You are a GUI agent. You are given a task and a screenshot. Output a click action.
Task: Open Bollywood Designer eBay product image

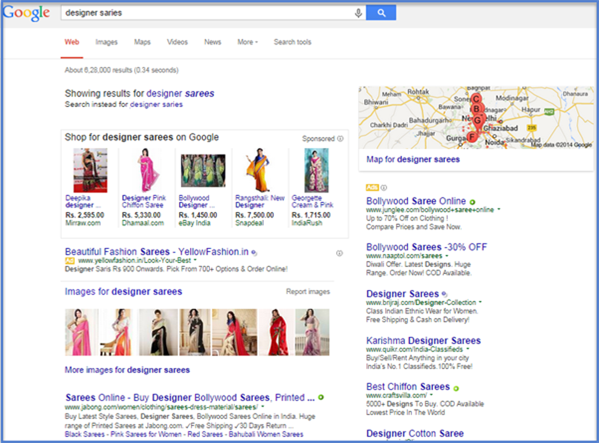pyautogui.click(x=203, y=171)
